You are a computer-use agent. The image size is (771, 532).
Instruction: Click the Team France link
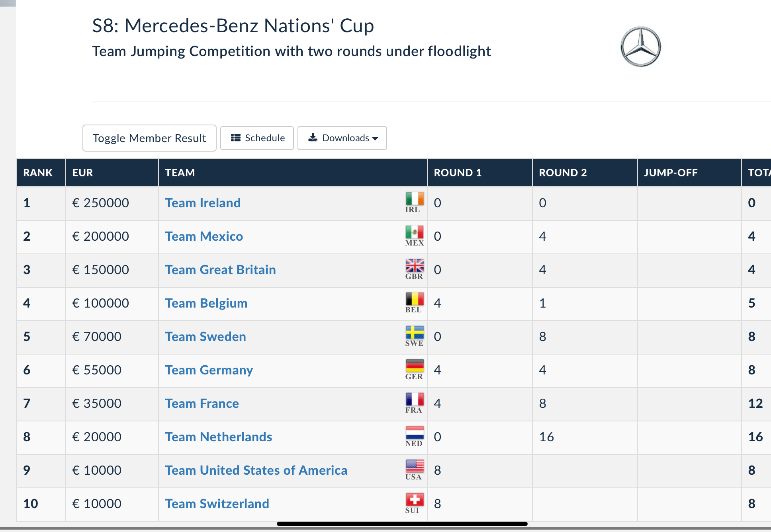click(x=202, y=403)
